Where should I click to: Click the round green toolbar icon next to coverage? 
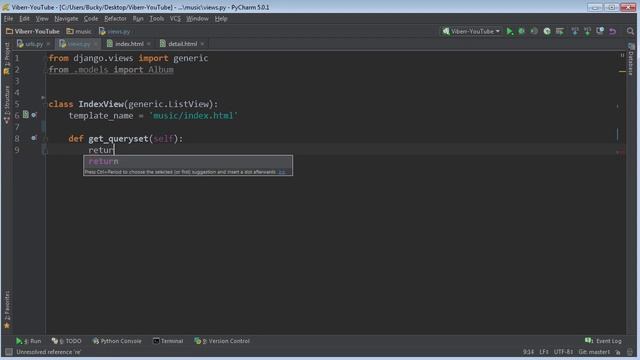pyautogui.click(x=547, y=31)
